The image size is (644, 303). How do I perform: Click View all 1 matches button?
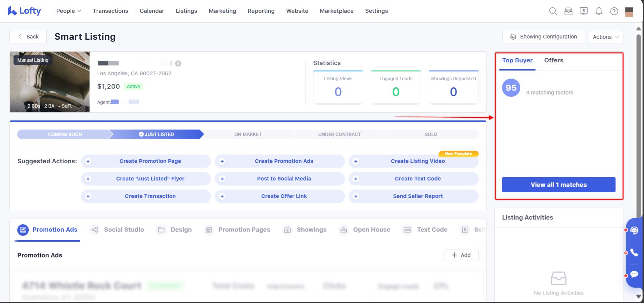[559, 185]
